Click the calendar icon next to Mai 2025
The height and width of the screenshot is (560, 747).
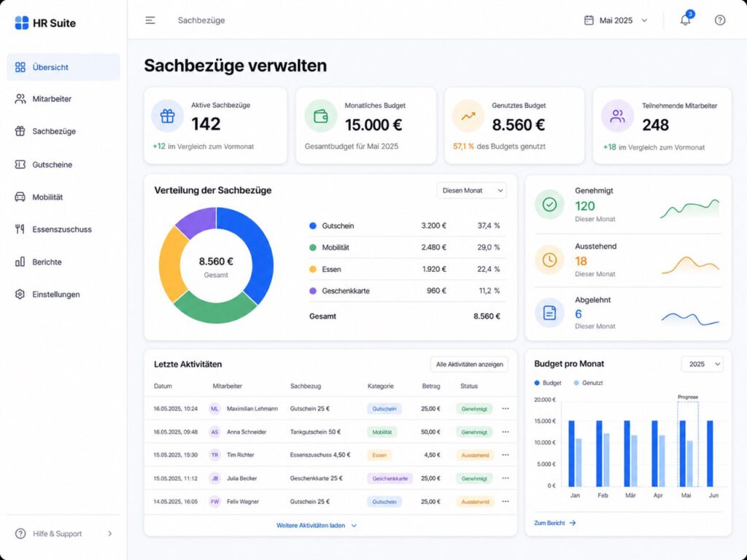(589, 20)
